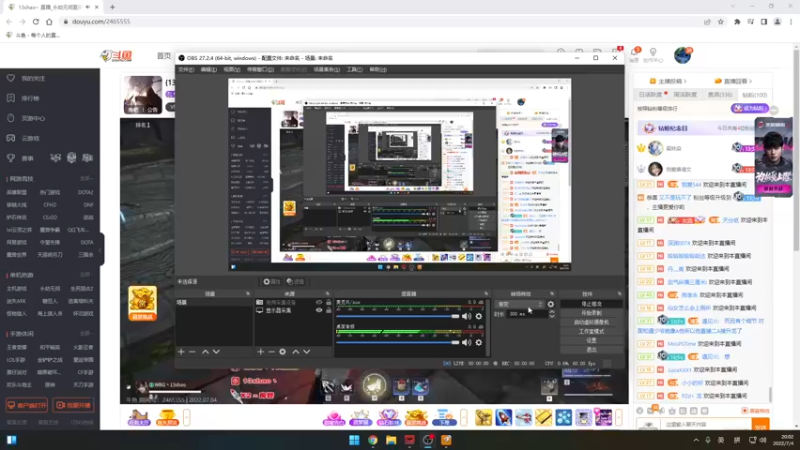The image size is (800, 450).
Task: Move scene down in OBS Scenes panel
Action: (216, 352)
